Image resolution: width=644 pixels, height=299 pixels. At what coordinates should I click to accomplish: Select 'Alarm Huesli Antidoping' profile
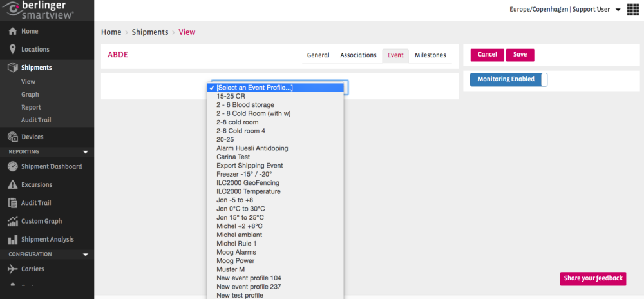(275, 148)
